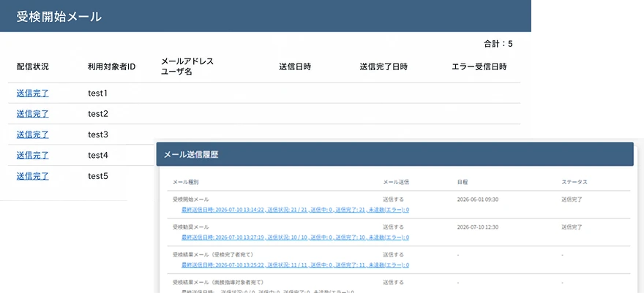Open 受検開始メール send history link (21 / 21)
Image resolution: width=644 pixels, height=293 pixels.
click(x=296, y=210)
